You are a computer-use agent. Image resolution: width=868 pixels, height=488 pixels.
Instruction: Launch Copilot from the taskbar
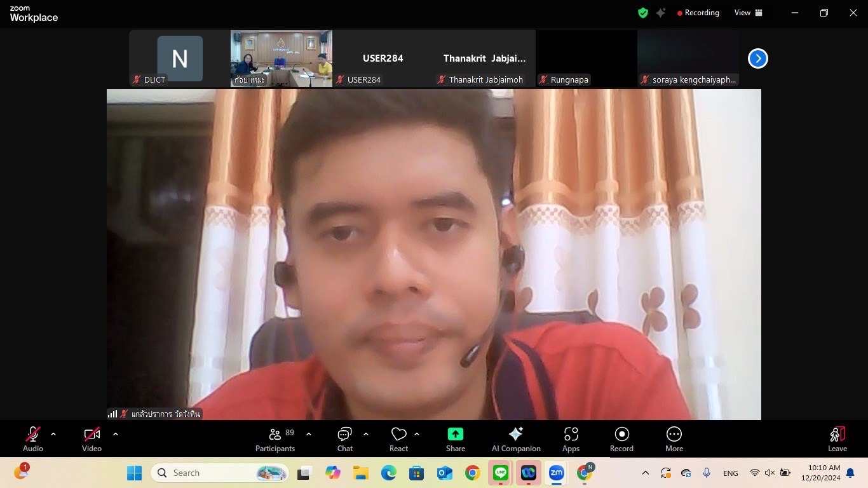pos(333,473)
